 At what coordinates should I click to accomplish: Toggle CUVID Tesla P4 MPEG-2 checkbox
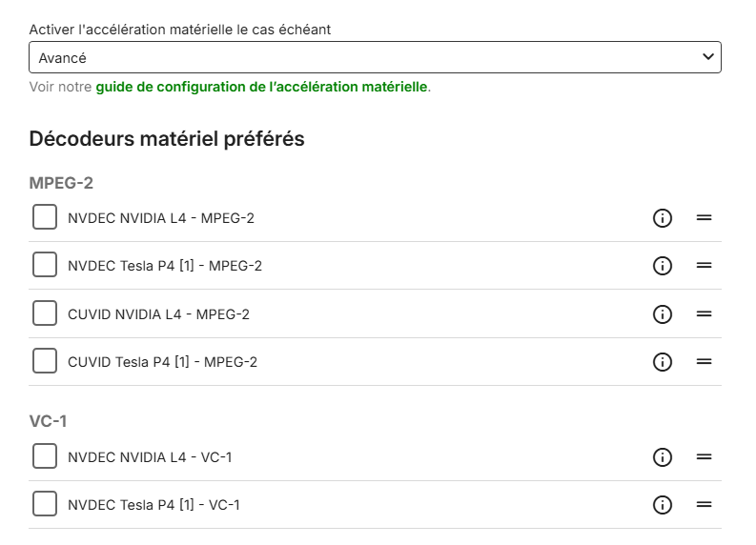[x=45, y=361]
